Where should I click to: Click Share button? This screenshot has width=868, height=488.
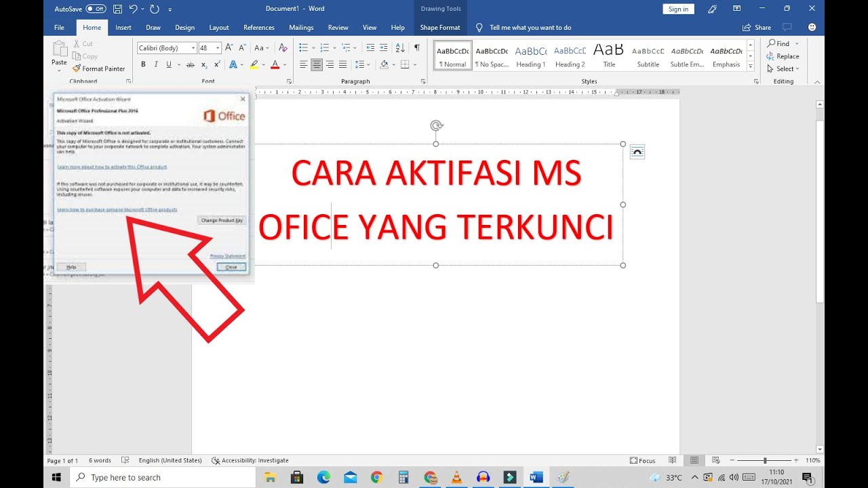757,28
